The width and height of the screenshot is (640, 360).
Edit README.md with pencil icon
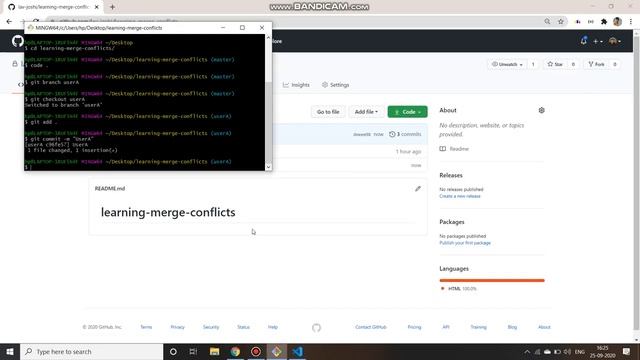point(418,189)
